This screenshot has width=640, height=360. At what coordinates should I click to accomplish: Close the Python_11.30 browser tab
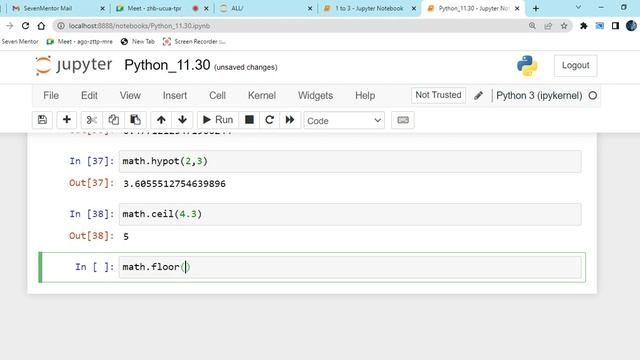[x=517, y=8]
